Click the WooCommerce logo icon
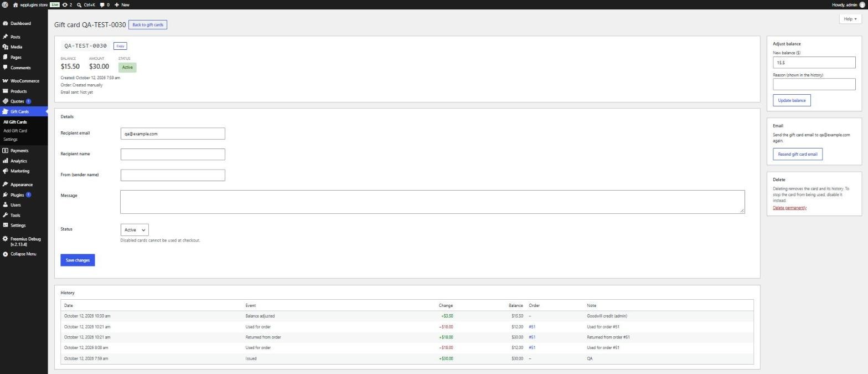Viewport: 868px width, 374px height. [5, 81]
